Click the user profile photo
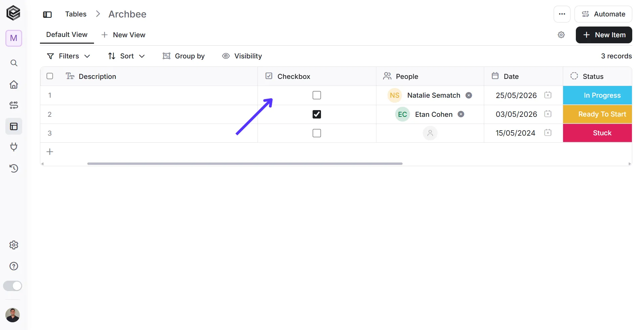The image size is (644, 330). pyautogui.click(x=13, y=315)
